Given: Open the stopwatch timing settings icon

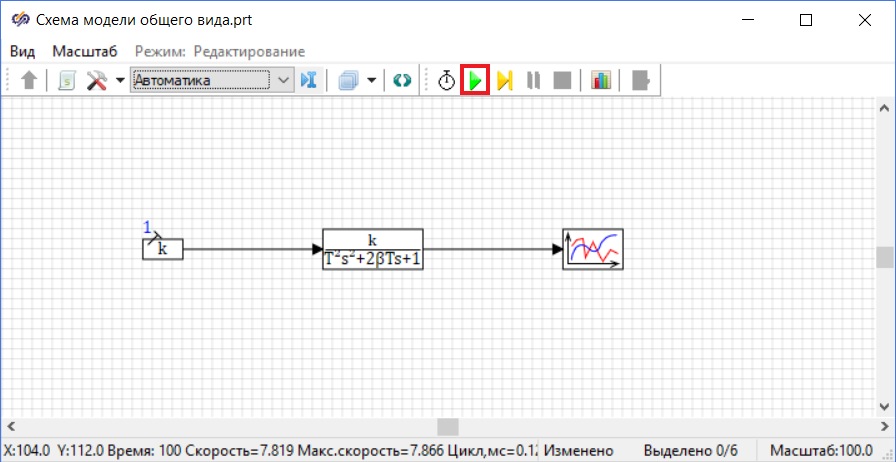Looking at the screenshot, I should (446, 81).
